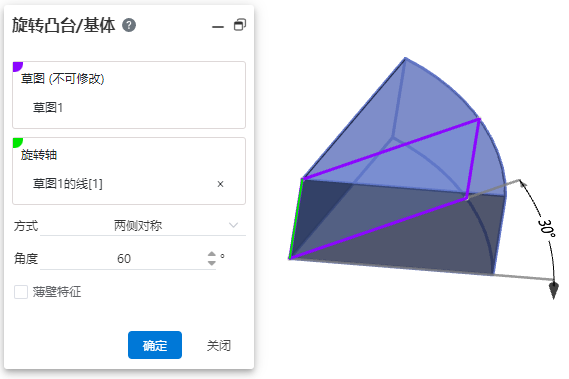The image size is (569, 379).
Task: Select 草图1的线[1] in the 旋转轴 box
Action: tap(67, 184)
